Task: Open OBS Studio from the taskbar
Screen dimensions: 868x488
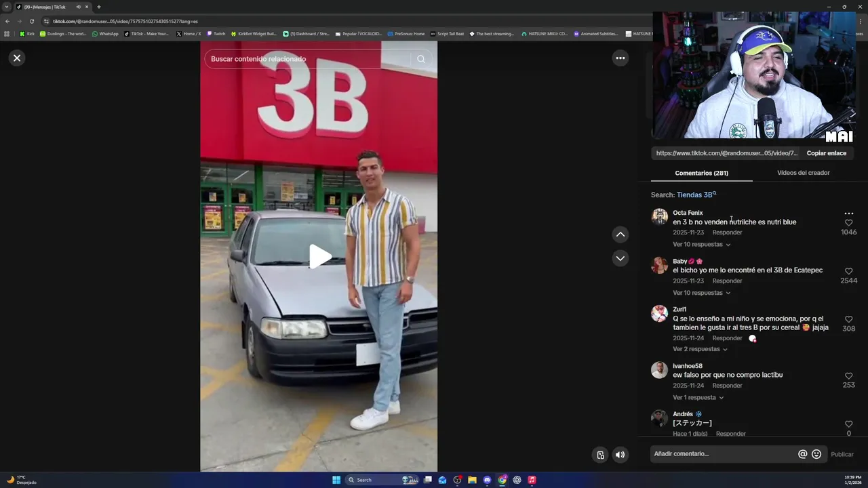Action: pyautogui.click(x=457, y=480)
